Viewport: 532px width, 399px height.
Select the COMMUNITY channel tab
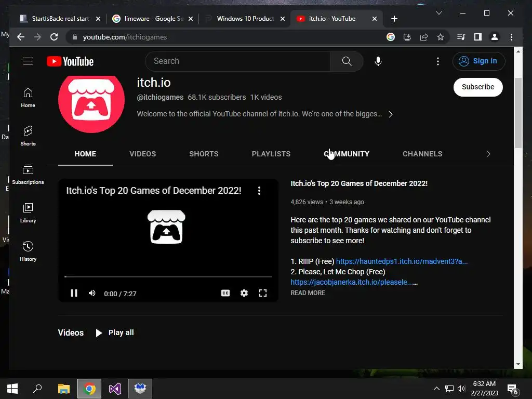pos(347,154)
